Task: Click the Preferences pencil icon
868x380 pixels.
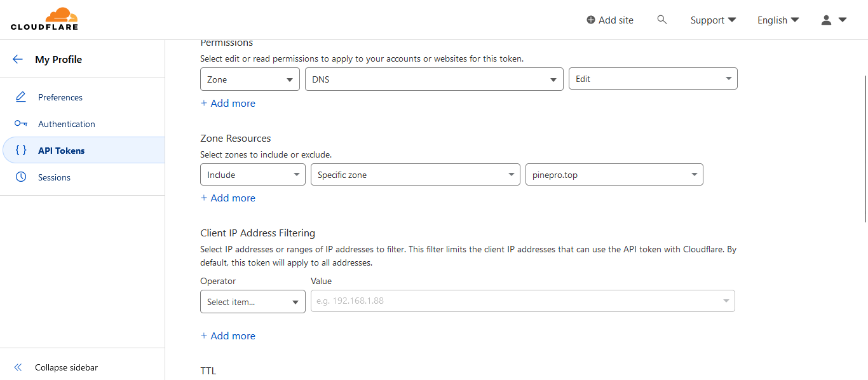Action: click(21, 97)
